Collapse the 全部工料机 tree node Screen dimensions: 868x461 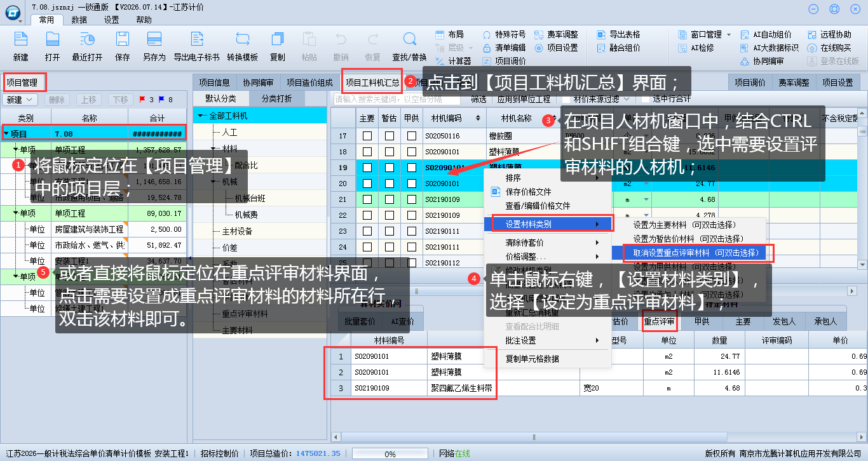201,116
